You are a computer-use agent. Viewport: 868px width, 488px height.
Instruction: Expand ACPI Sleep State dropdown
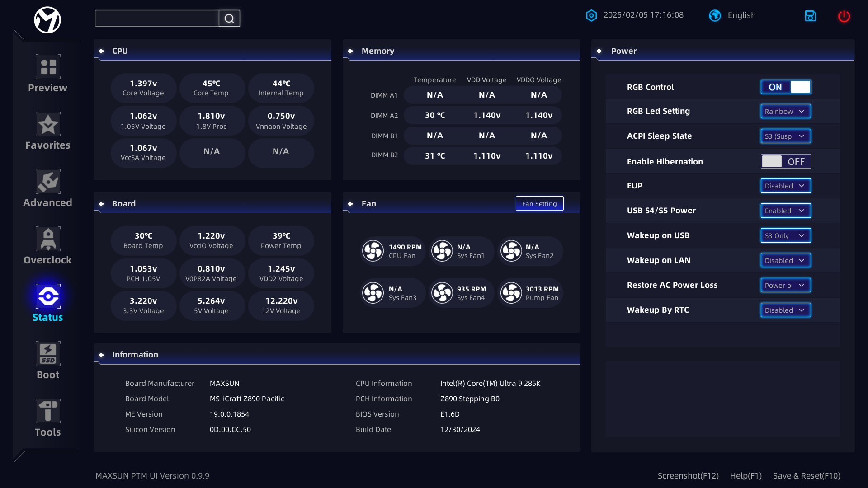786,136
